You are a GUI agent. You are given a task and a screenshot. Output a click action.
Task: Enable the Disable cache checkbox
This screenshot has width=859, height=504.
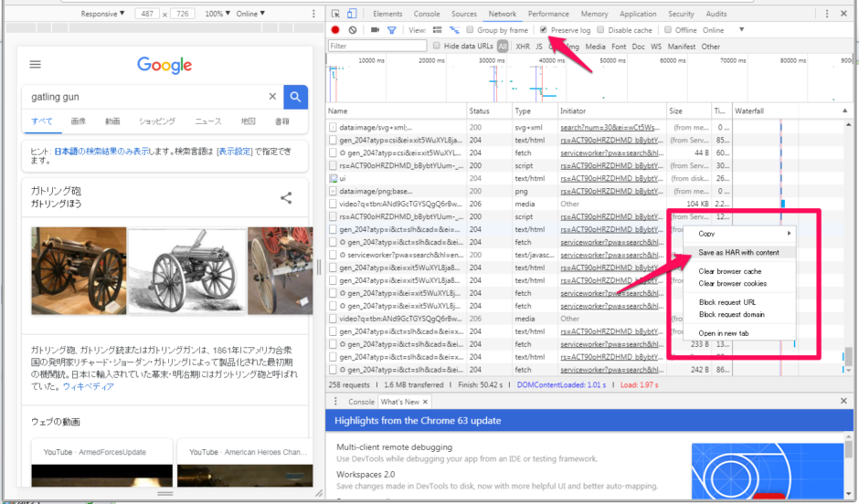[600, 30]
